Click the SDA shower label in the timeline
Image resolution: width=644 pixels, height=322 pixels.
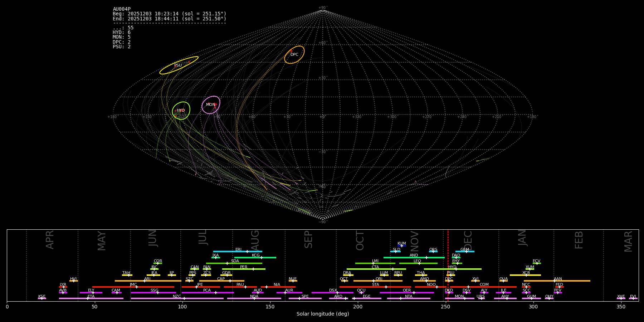point(235,261)
